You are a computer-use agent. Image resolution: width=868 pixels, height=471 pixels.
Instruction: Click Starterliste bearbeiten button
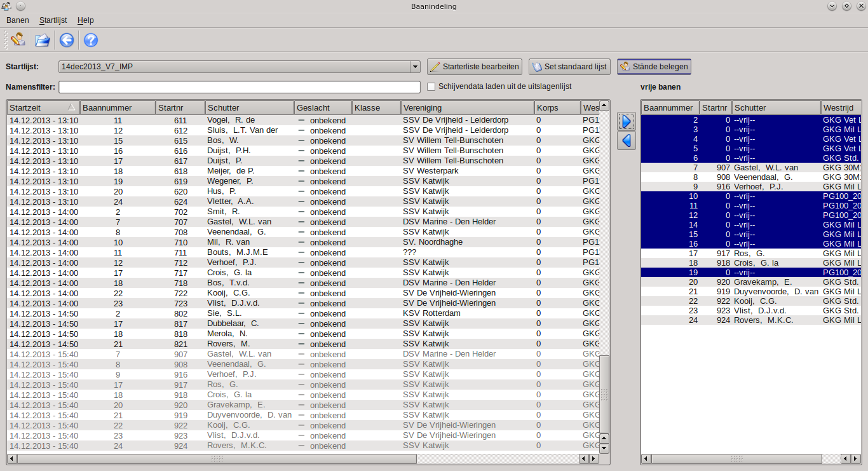pos(475,67)
